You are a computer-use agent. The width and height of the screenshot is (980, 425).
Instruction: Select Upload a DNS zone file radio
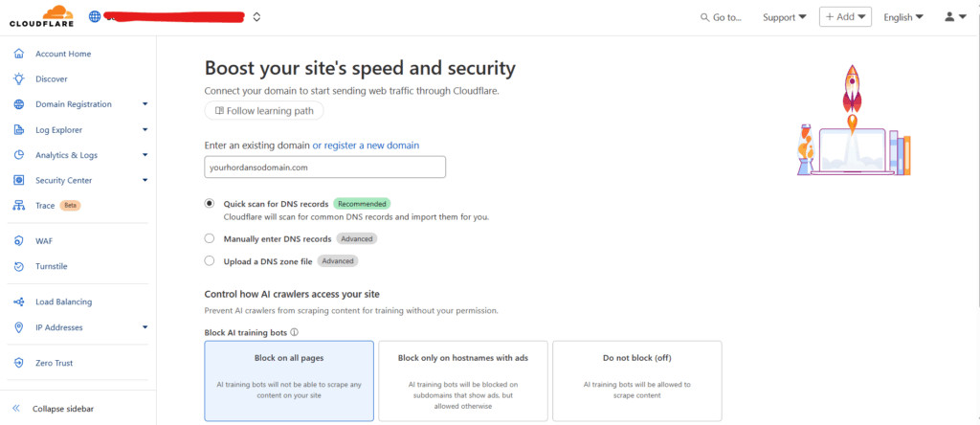tap(210, 260)
